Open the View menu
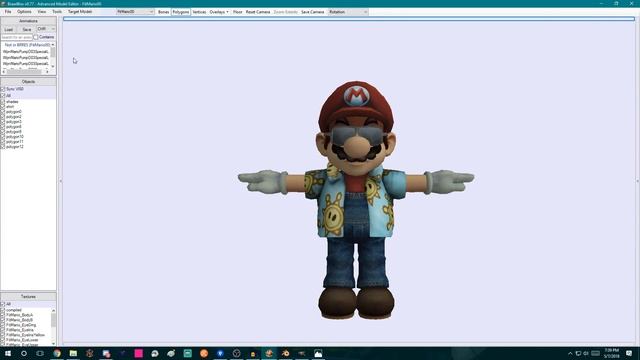 click(42, 12)
